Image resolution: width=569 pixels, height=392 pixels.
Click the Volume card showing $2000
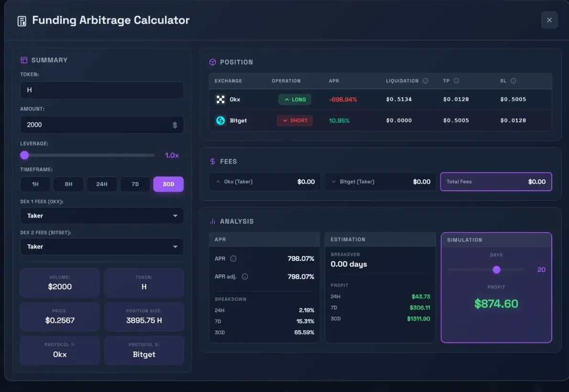click(x=60, y=283)
